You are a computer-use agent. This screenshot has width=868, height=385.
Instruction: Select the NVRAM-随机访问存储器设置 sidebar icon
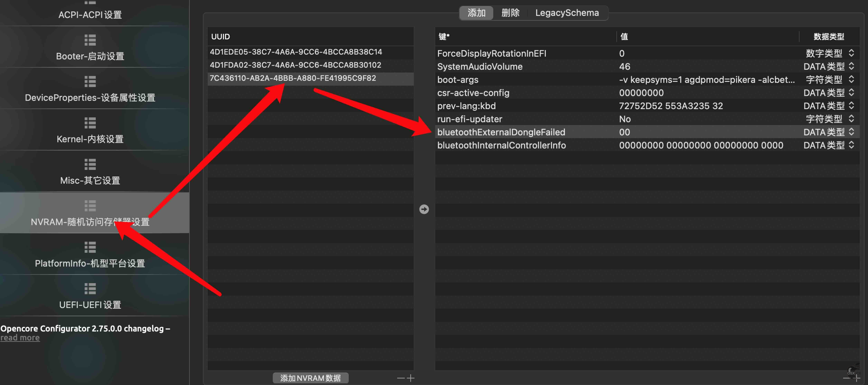90,206
